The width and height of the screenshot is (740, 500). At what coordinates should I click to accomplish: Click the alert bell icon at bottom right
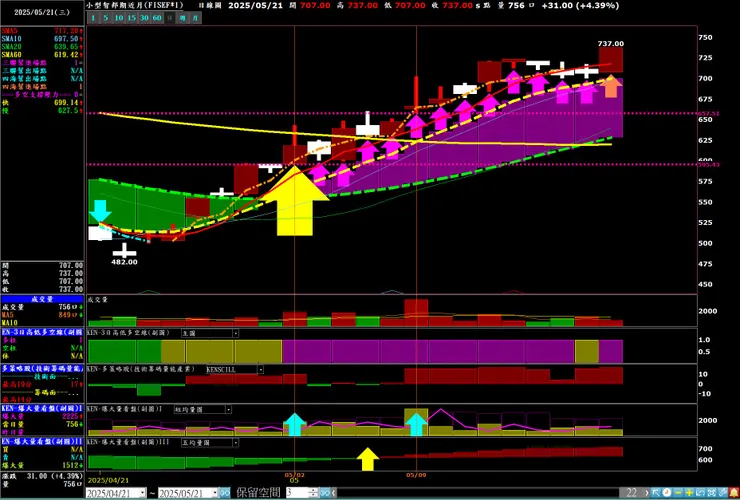click(734, 493)
